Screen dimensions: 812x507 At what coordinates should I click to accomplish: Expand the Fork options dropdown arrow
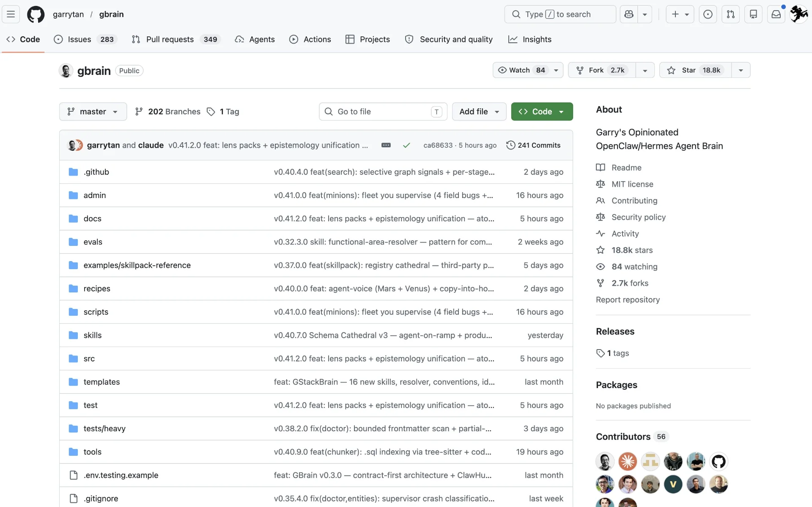click(645, 70)
